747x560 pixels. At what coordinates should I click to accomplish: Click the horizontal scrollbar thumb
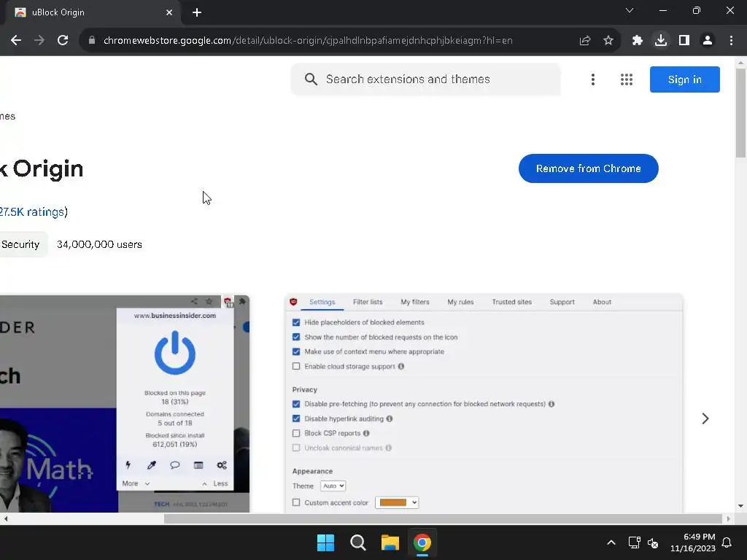tap(443, 518)
